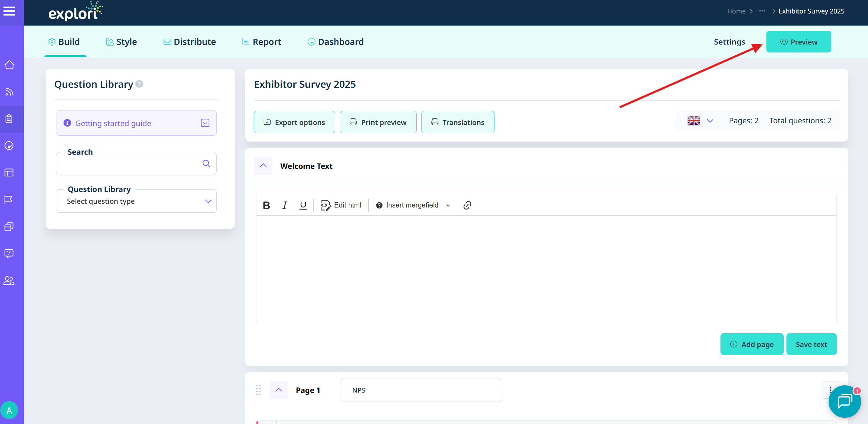Toggle italic formatting
Screen dimensions: 868x424
285,205
